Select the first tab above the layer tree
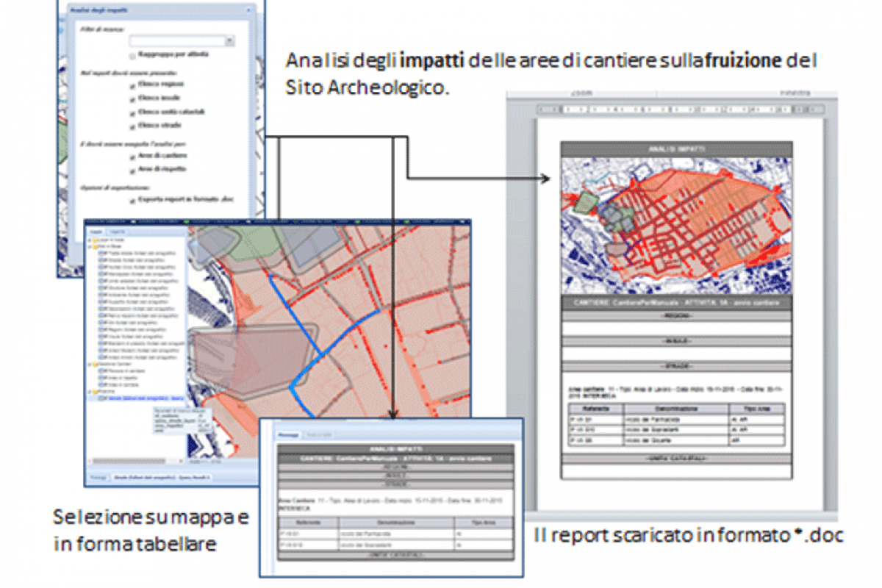Image resolution: width=882 pixels, height=588 pixels. [x=96, y=232]
